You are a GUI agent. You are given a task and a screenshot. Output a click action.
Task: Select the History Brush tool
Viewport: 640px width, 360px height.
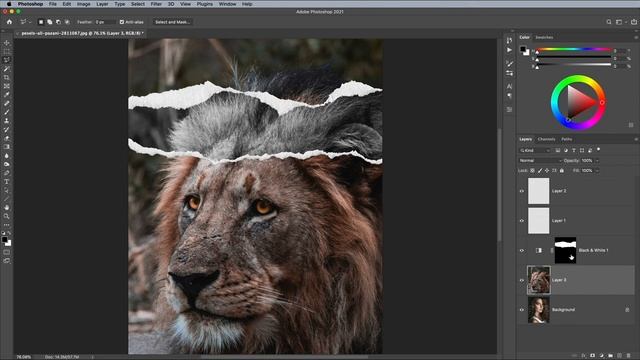[x=7, y=129]
